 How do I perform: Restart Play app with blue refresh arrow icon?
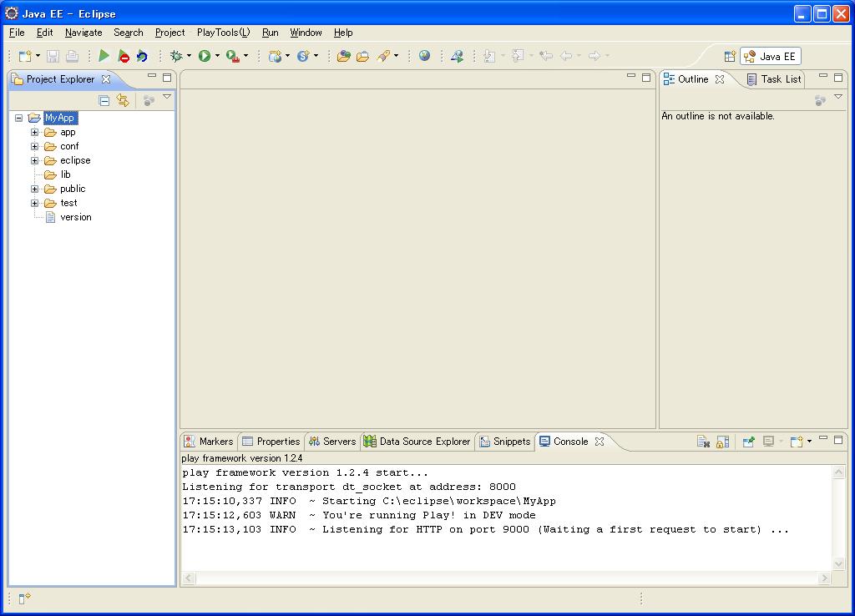[x=142, y=56]
